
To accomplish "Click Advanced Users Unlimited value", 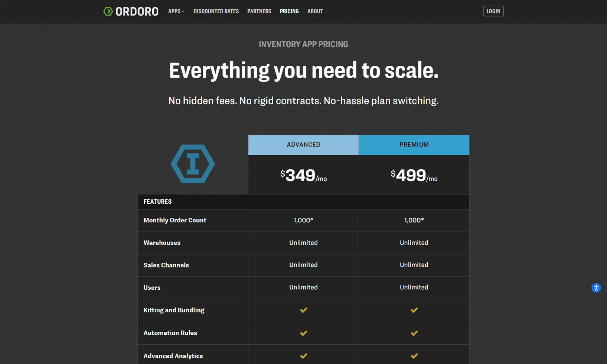I will pos(303,288).
